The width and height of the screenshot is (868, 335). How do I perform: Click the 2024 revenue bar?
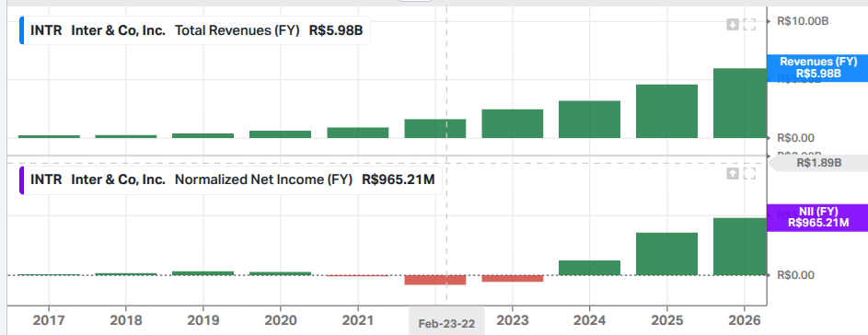(589, 119)
